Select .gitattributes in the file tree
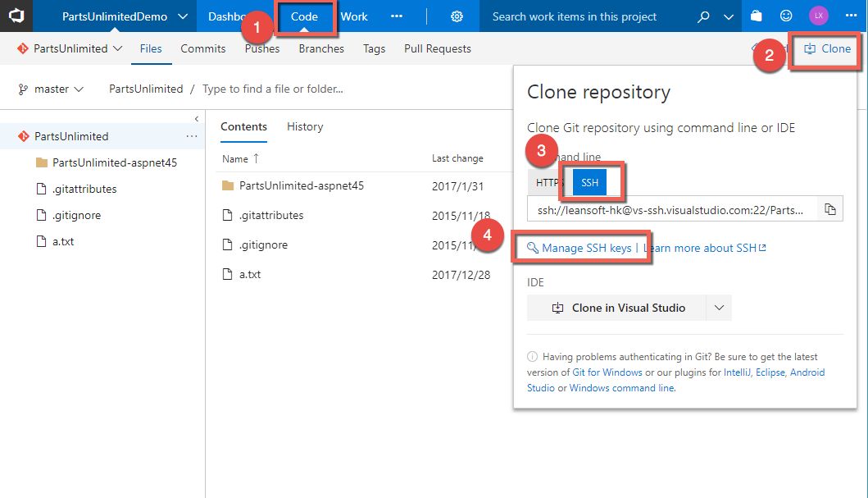 [76, 189]
